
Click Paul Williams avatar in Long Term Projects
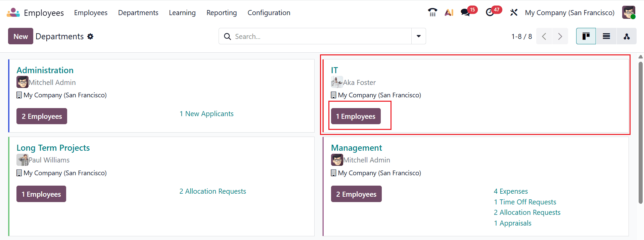click(22, 160)
